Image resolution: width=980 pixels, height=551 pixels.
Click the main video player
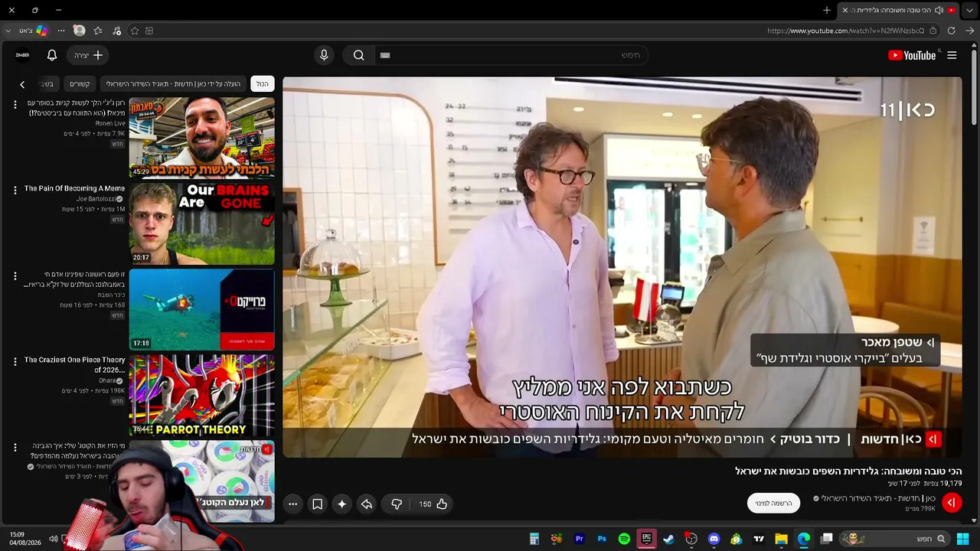coord(622,267)
